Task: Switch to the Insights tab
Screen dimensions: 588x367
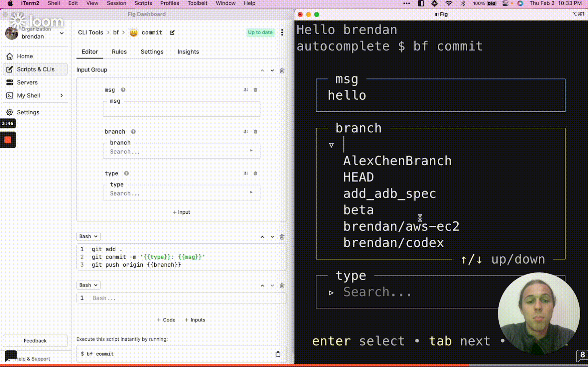Action: [188, 52]
